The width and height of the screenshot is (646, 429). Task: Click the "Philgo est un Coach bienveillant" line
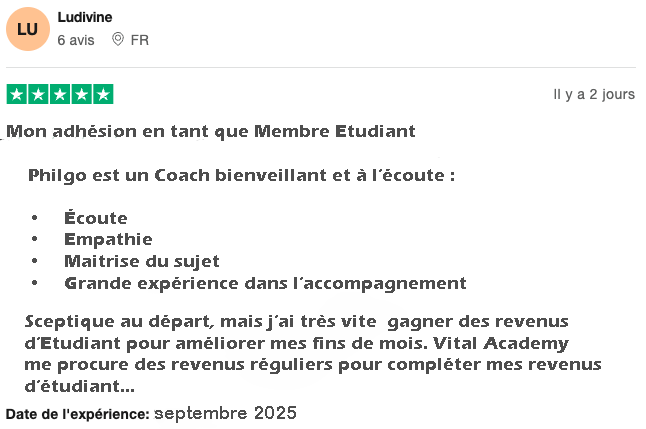pyautogui.click(x=242, y=175)
